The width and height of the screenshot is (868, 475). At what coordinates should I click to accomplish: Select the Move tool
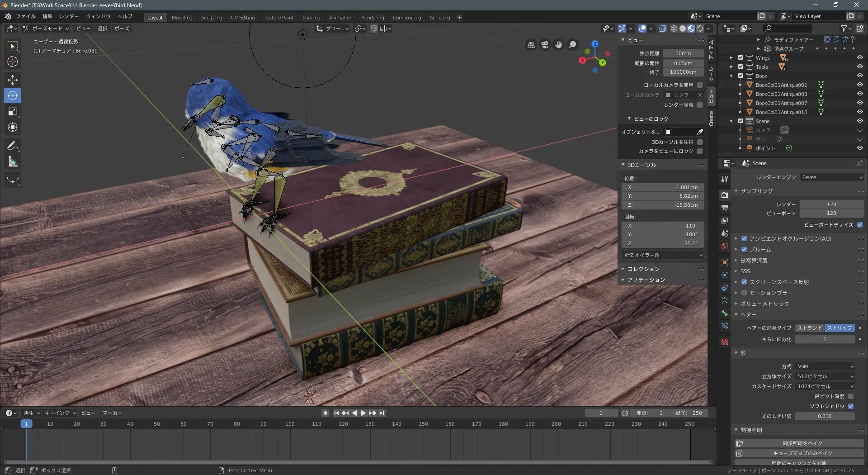pyautogui.click(x=13, y=80)
